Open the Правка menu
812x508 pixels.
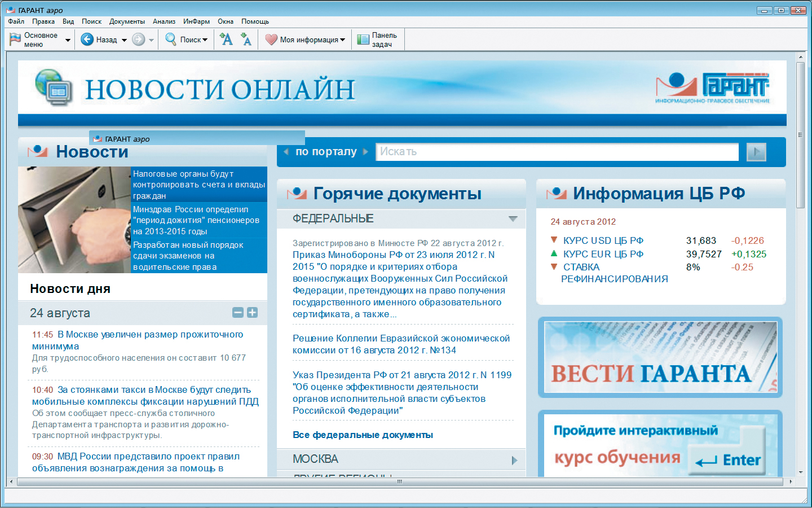43,21
